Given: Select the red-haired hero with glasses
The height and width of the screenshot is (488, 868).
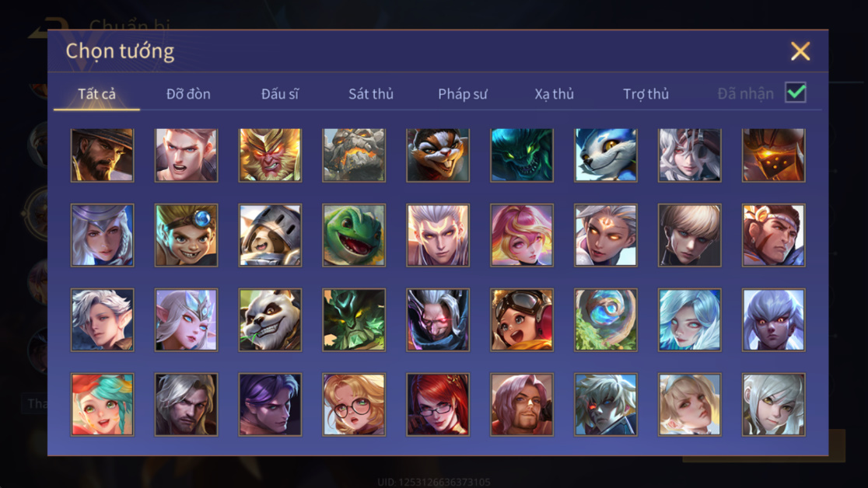Looking at the screenshot, I should tap(438, 404).
